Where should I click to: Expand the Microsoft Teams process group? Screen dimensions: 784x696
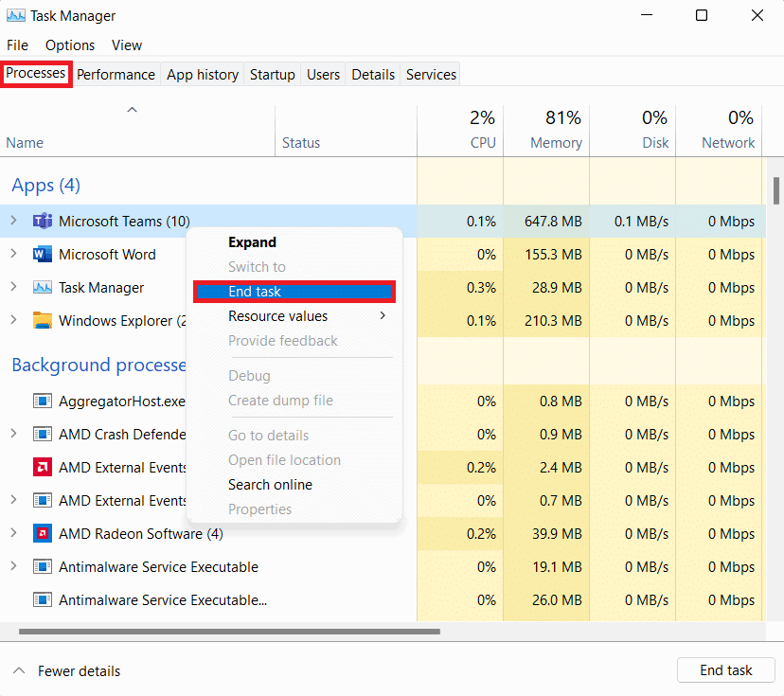(x=13, y=221)
